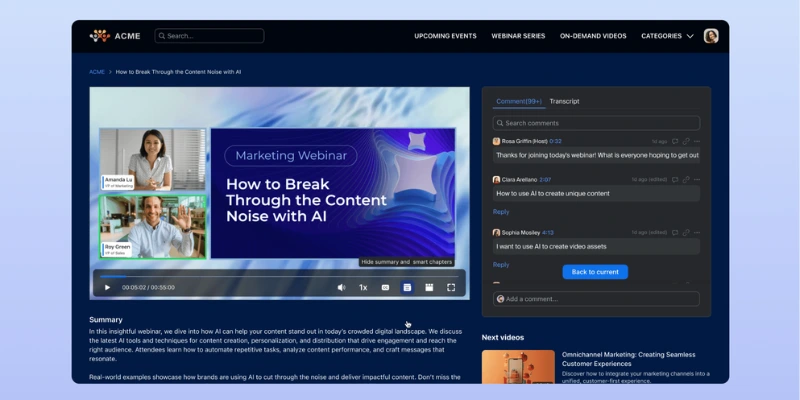Open the clips clapperboard icon
800x400 pixels.
(429, 287)
